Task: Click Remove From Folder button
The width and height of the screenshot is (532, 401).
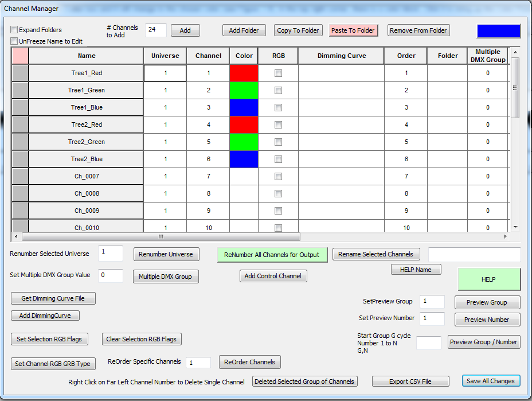Action: [x=418, y=30]
